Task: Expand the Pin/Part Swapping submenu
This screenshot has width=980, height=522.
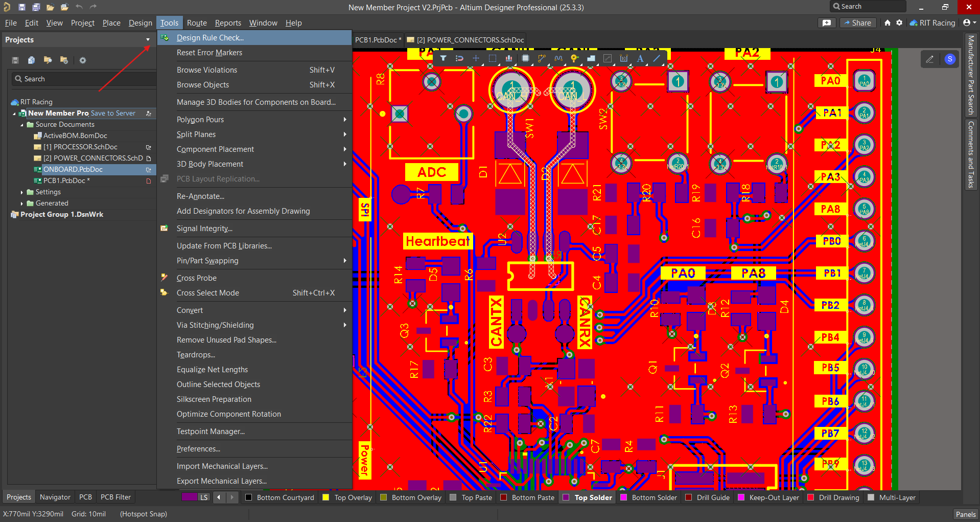Action: [x=254, y=261]
